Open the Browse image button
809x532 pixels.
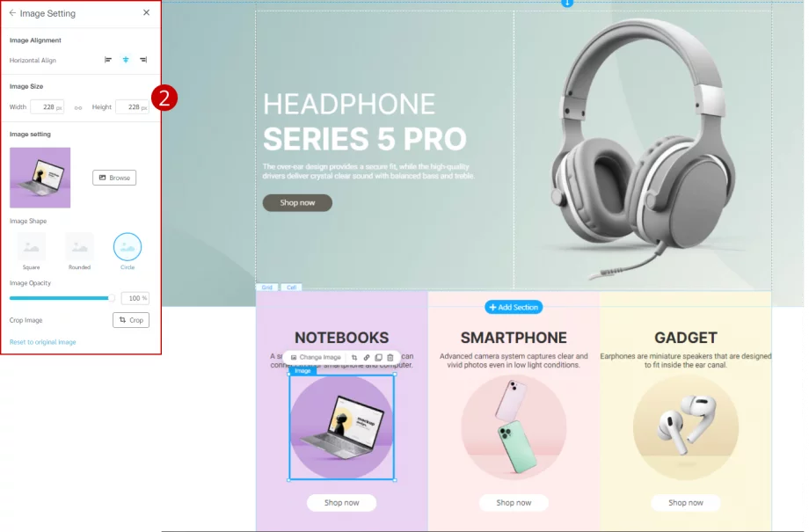(114, 178)
